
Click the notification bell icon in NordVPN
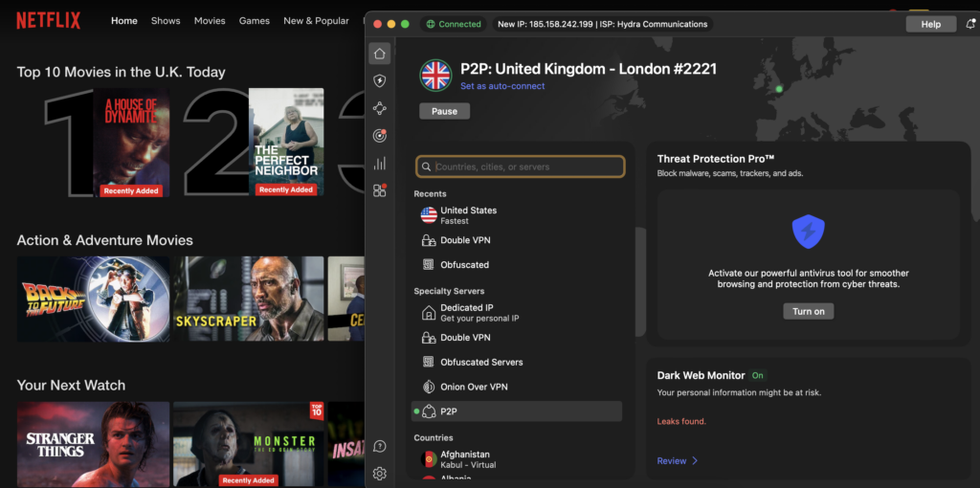coord(970,24)
